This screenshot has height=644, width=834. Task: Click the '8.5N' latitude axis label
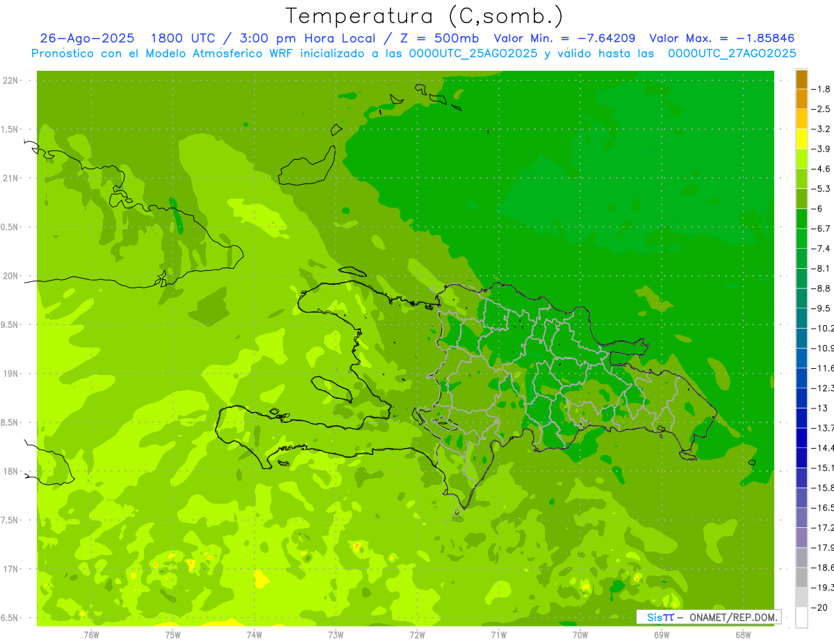10,422
